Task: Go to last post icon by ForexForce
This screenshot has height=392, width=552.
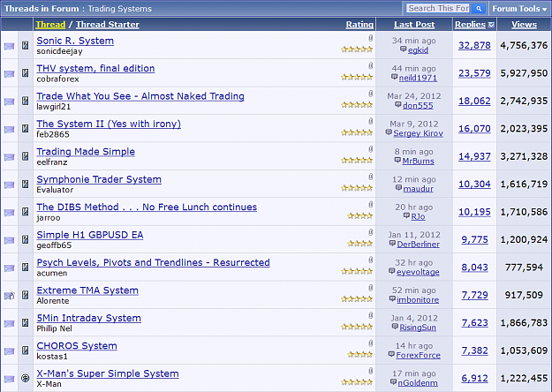Action: (391, 355)
